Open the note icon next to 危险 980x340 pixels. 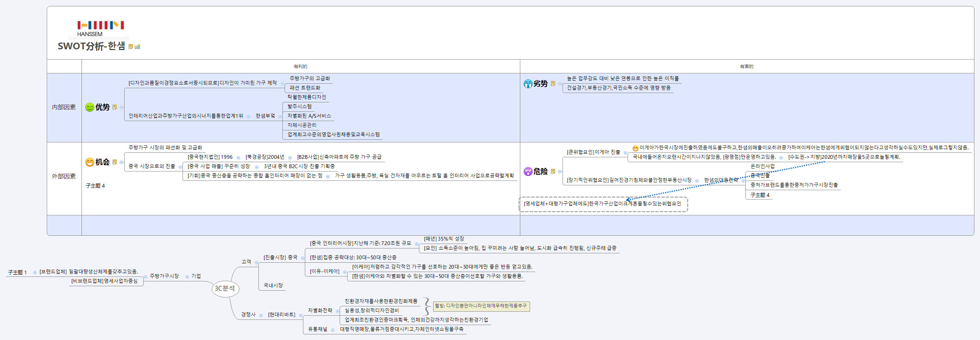click(x=553, y=171)
